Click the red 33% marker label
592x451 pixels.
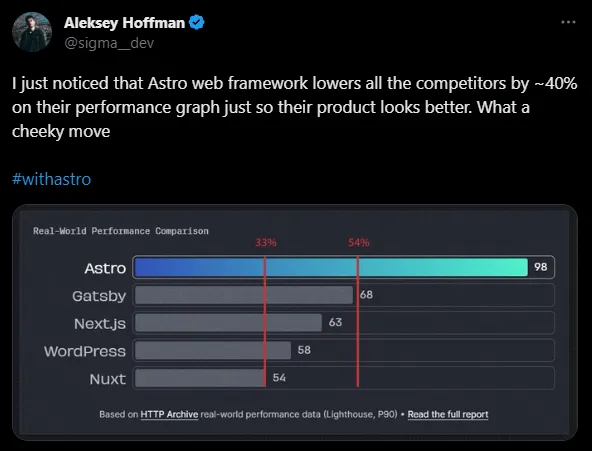266,243
